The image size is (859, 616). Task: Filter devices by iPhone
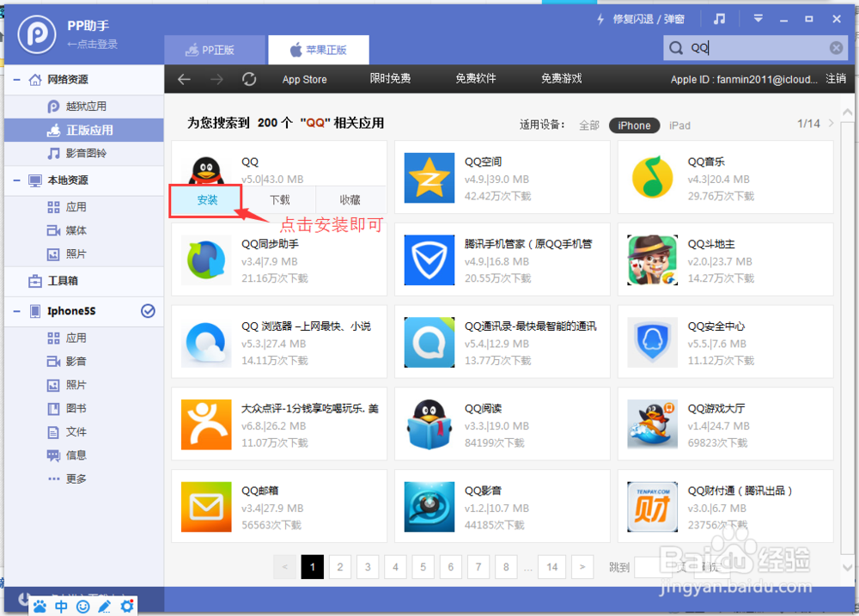point(635,125)
